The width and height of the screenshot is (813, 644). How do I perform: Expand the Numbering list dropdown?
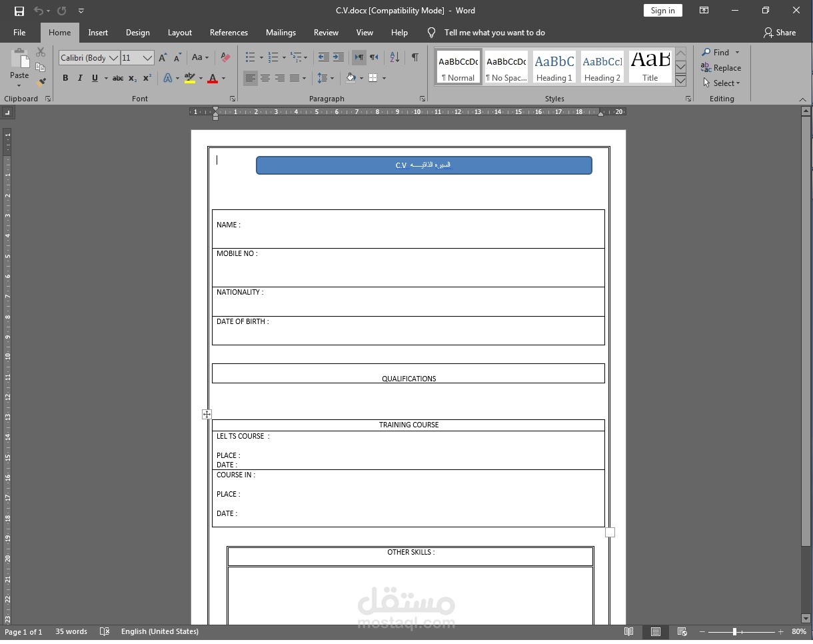[x=283, y=57]
